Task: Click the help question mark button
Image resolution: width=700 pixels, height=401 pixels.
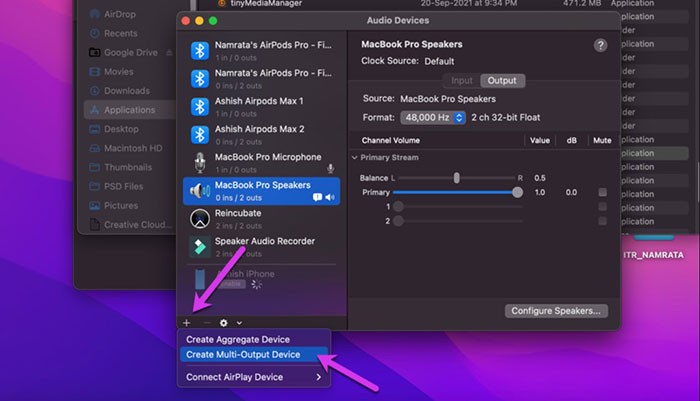Action: coord(600,46)
